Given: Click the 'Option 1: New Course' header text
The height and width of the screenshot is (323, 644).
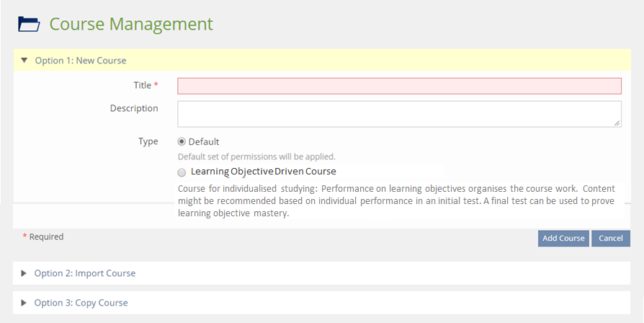Looking at the screenshot, I should click(x=81, y=61).
